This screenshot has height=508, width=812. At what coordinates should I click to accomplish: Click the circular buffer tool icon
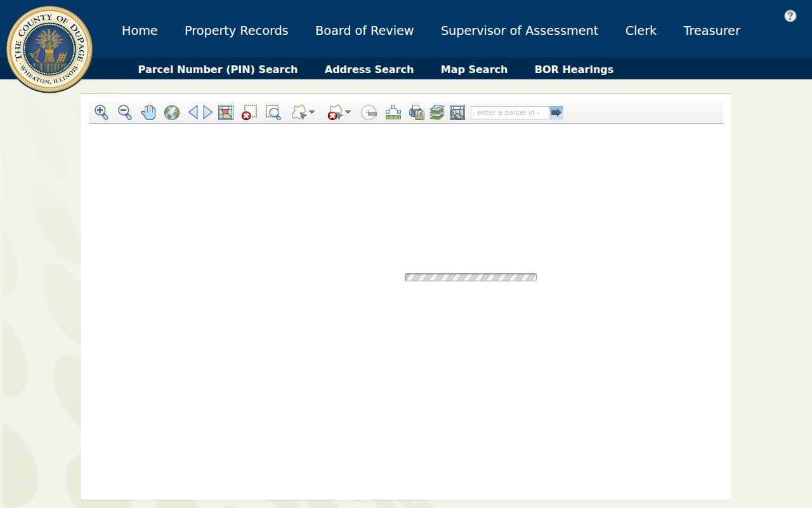(x=369, y=112)
